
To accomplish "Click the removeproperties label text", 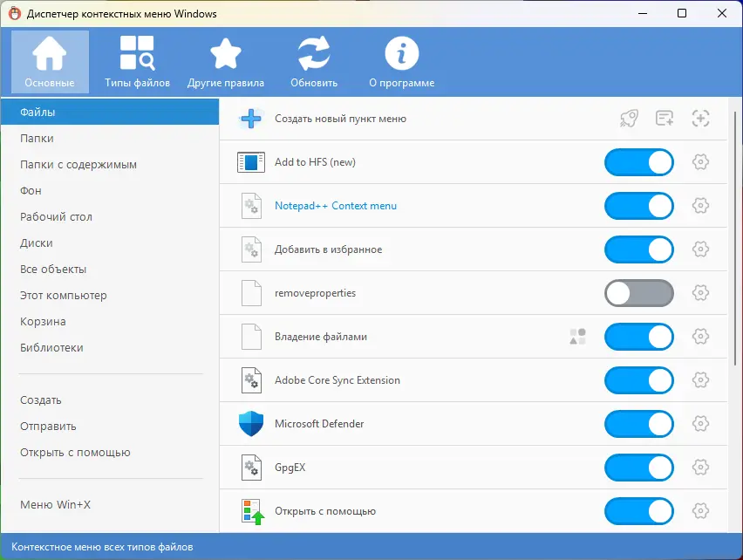I will [315, 293].
